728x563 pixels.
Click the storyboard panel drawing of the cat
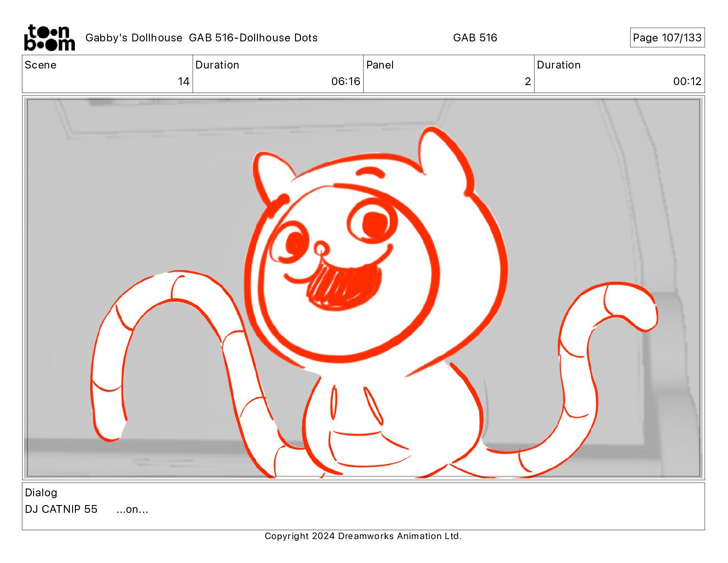point(363,288)
